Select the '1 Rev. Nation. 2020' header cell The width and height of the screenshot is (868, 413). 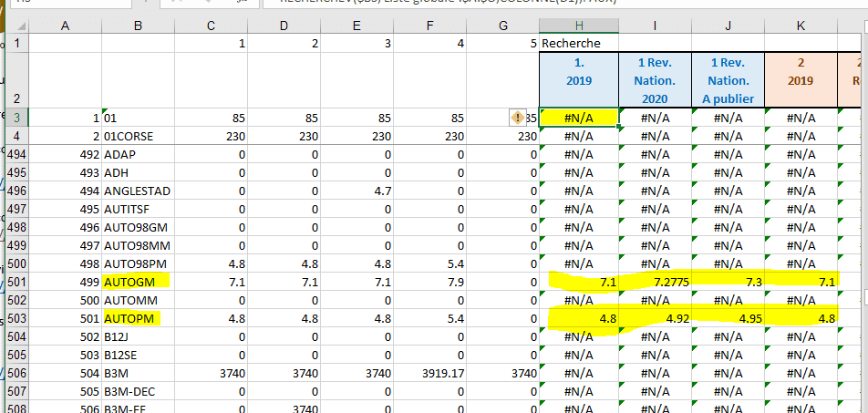(654, 80)
